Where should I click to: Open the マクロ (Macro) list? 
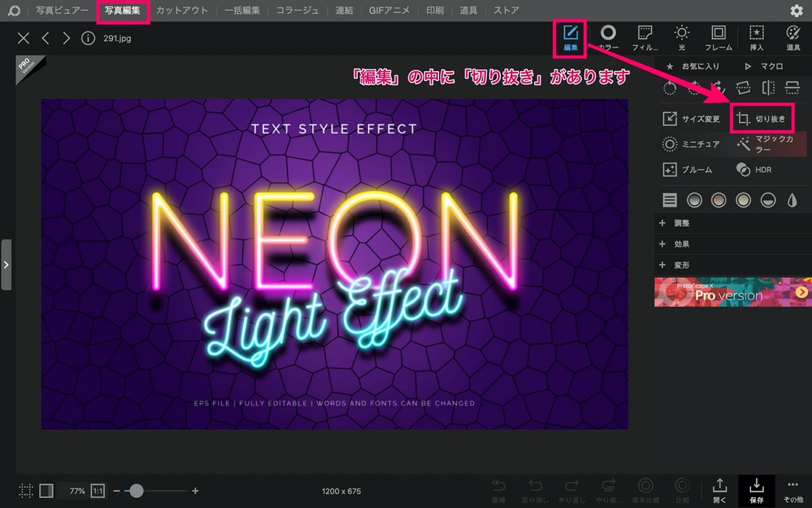tap(763, 66)
